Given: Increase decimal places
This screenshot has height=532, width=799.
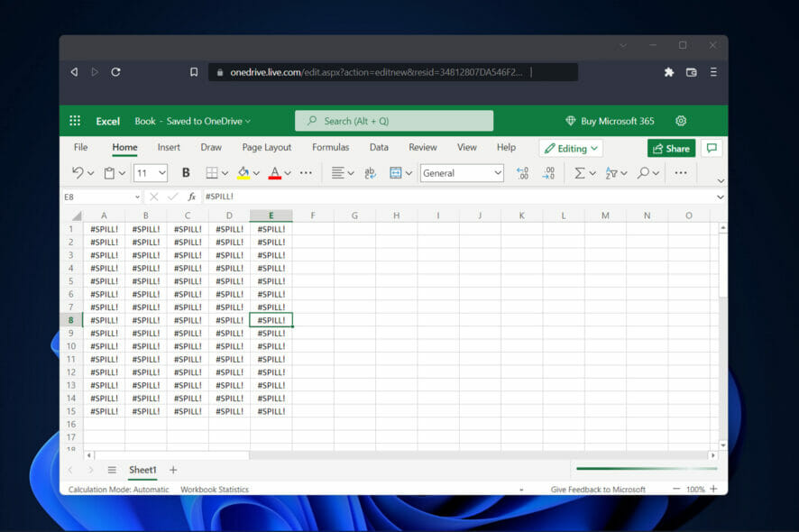Looking at the screenshot, I should [548, 173].
